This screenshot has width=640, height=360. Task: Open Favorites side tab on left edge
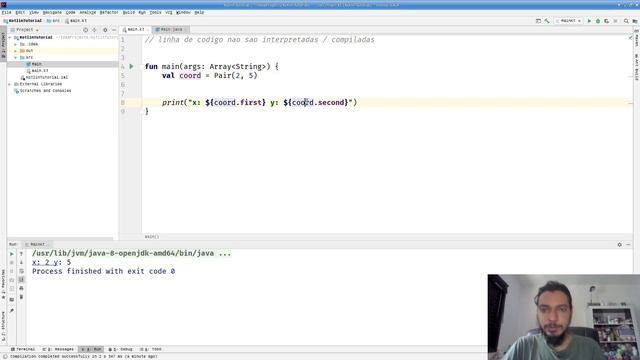tap(3, 284)
